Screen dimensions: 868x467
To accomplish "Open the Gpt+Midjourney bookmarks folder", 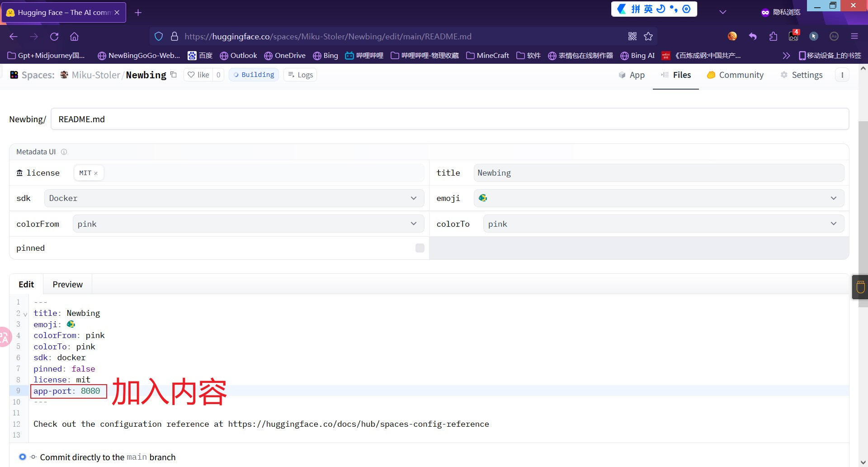I will point(46,56).
